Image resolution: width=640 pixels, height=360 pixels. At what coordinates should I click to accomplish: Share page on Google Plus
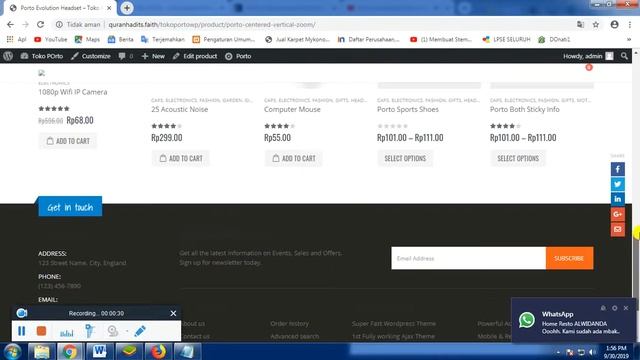click(618, 214)
